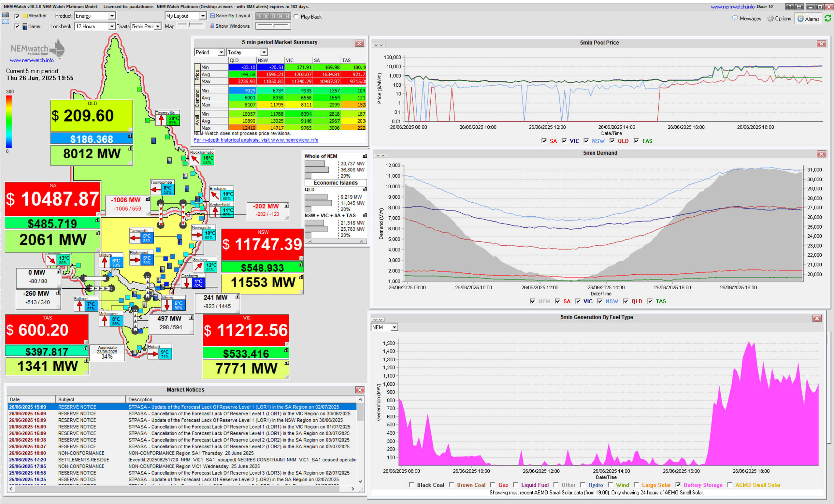Close the 5-min period Market Summary panel
Viewport: 834px width, 504px height.
[x=359, y=43]
